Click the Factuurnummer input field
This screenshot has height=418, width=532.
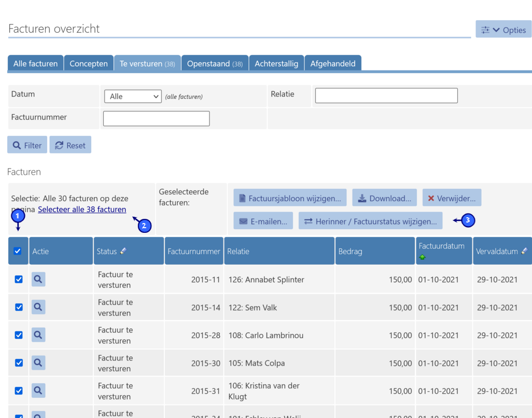click(156, 119)
